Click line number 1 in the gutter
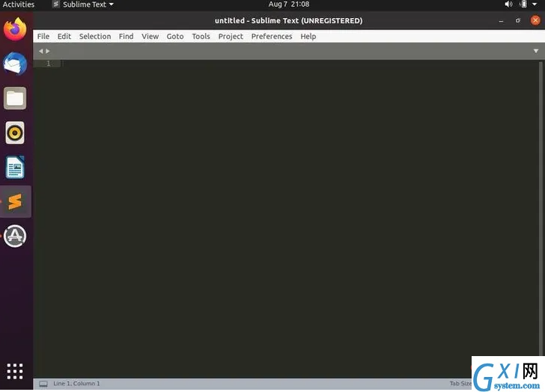This screenshot has width=545, height=392. [x=49, y=63]
